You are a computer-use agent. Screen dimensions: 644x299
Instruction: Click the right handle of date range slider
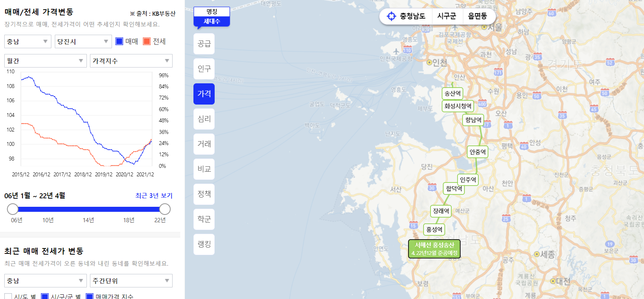pos(165,209)
